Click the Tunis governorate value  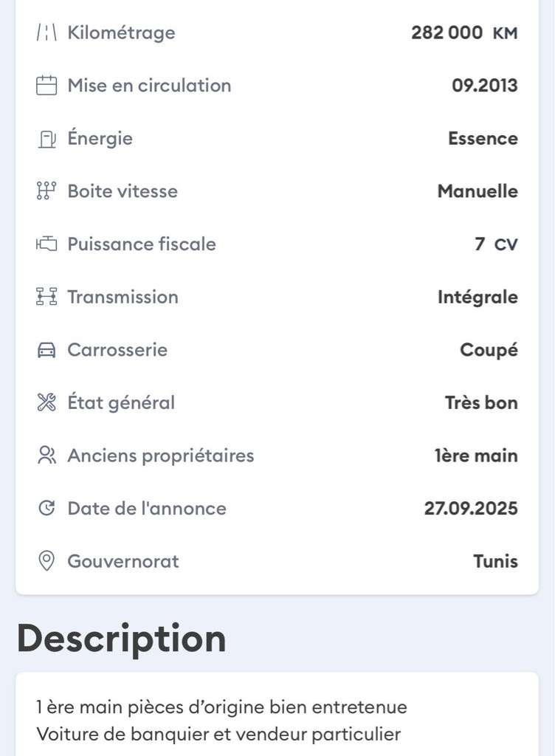point(495,561)
